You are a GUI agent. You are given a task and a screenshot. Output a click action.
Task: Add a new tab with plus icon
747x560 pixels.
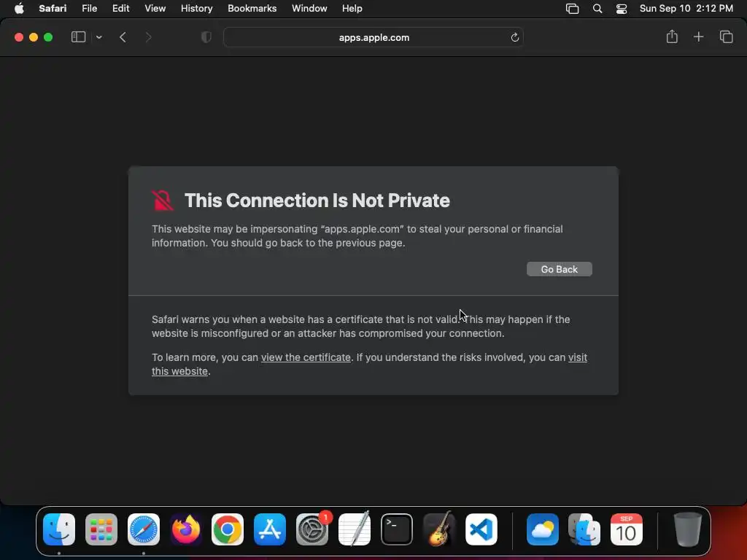point(698,36)
